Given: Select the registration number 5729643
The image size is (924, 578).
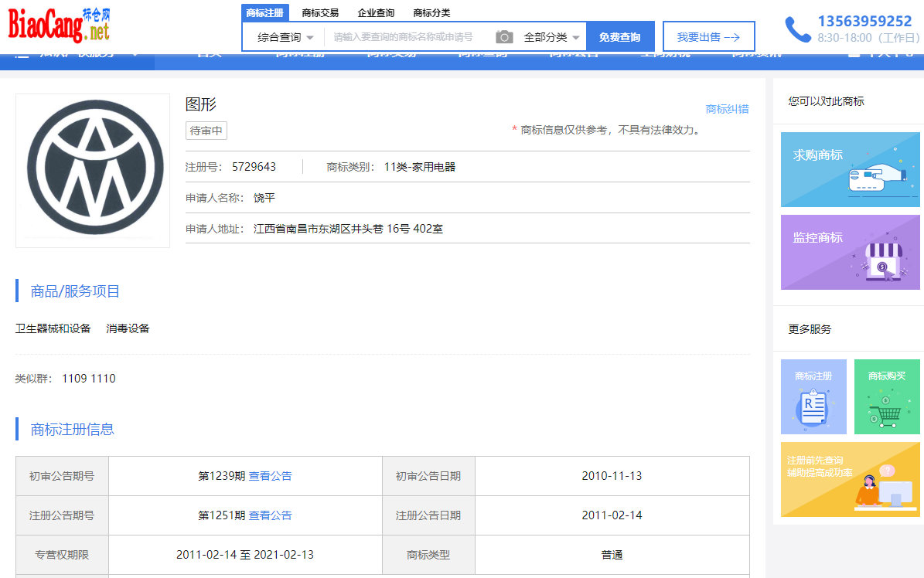Looking at the screenshot, I should (x=254, y=167).
